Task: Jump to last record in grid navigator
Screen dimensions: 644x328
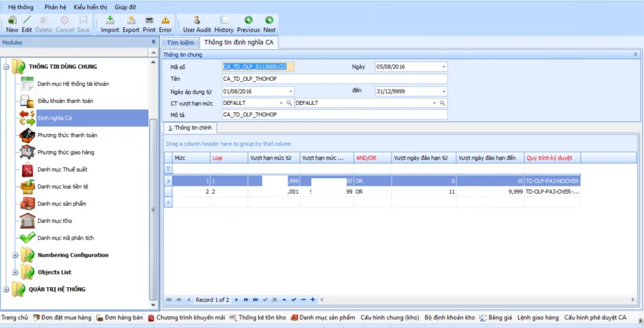Action: point(255,299)
